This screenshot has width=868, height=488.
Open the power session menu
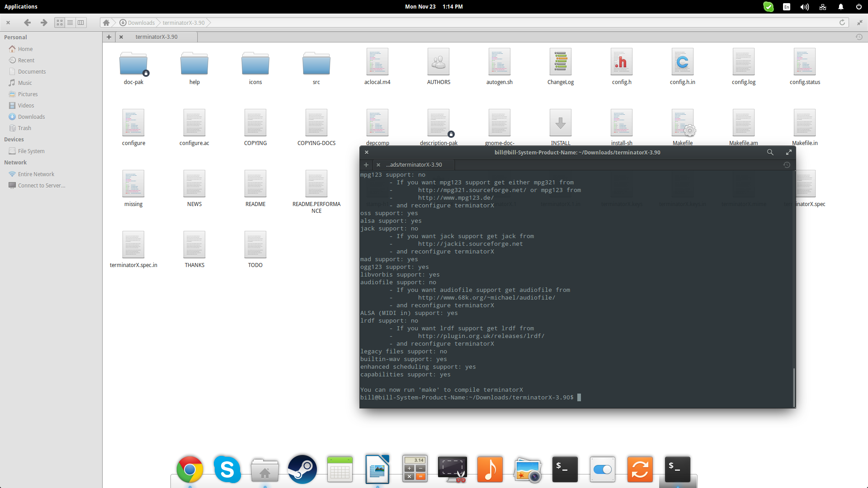point(859,7)
